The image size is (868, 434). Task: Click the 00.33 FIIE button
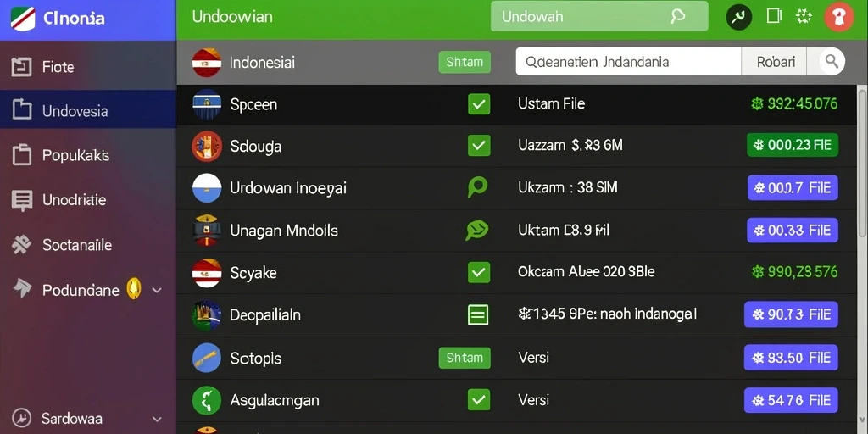pos(793,230)
